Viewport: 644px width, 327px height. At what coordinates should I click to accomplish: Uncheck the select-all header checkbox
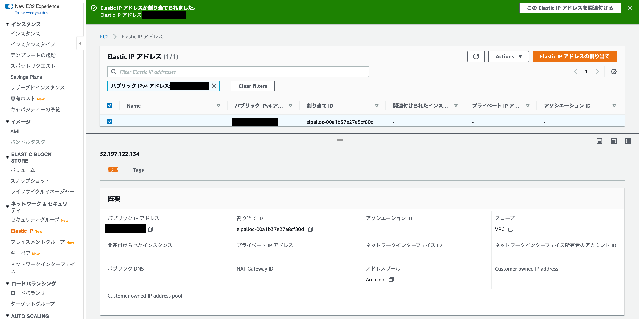click(109, 106)
